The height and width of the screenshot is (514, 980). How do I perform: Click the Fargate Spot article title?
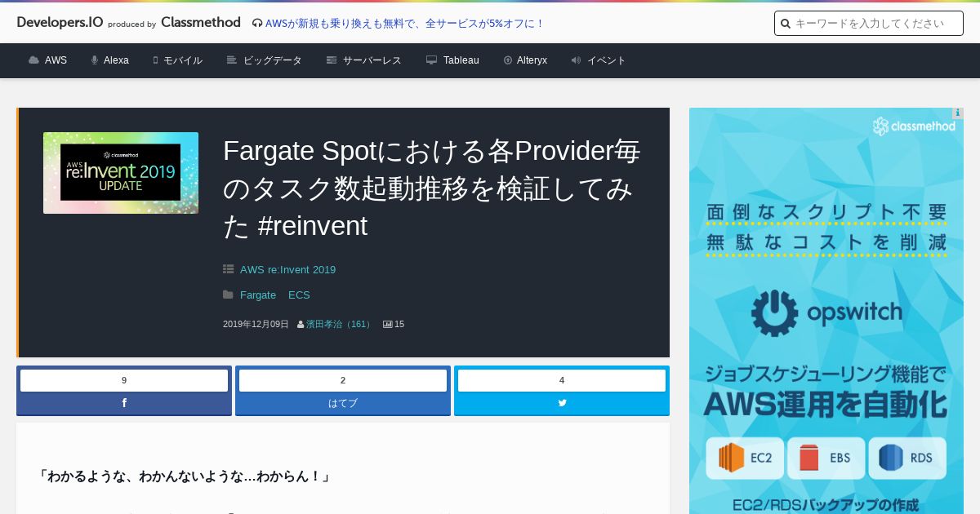click(x=431, y=188)
